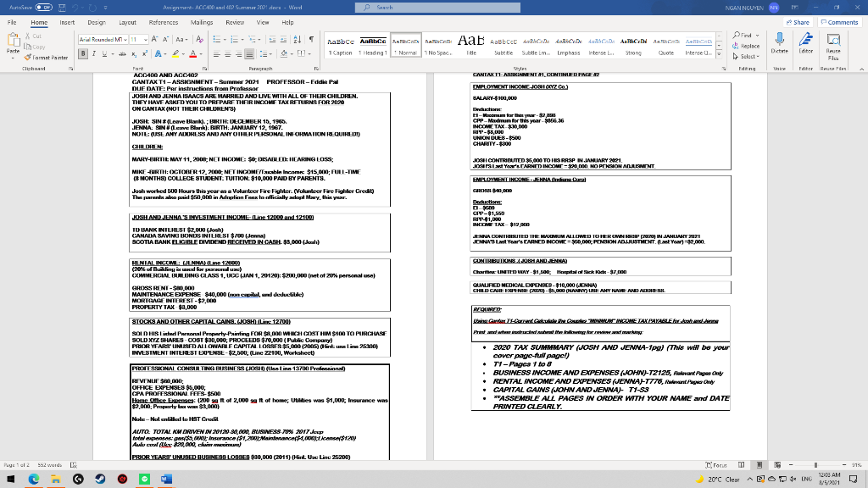Click the Replace command
The width and height of the screenshot is (868, 488).
pyautogui.click(x=746, y=46)
